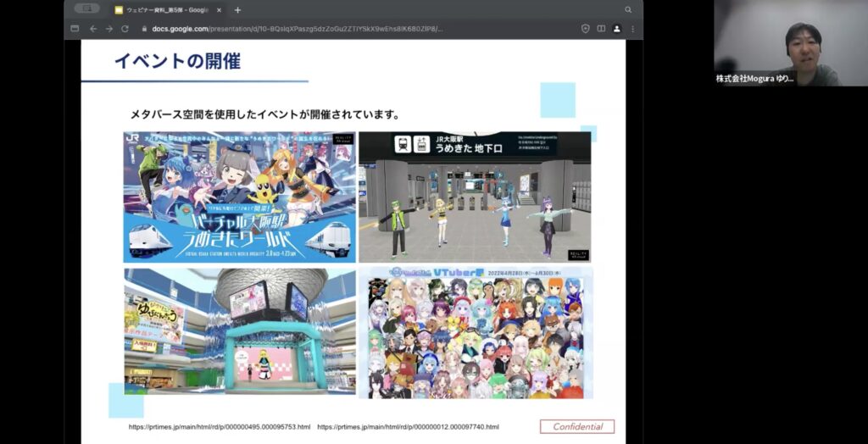
Task: Click the tab search magnifier icon
Action: [628, 10]
